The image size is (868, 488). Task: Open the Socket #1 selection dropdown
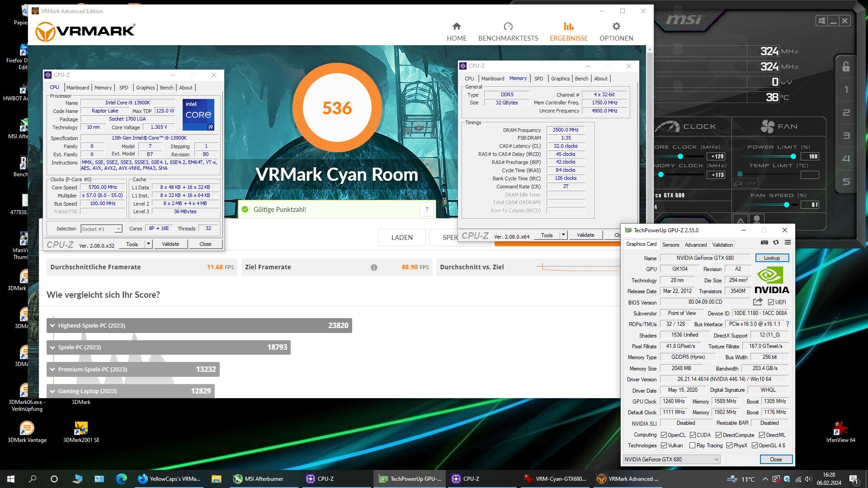click(102, 229)
